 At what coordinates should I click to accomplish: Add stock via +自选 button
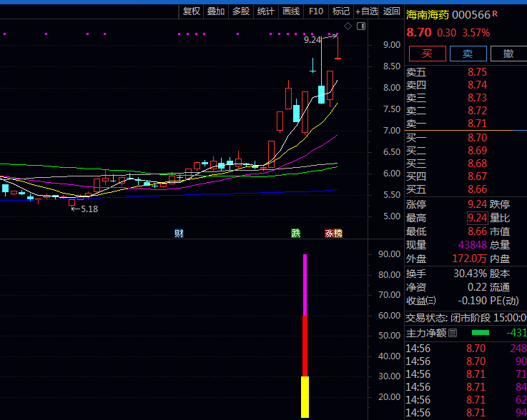(x=367, y=11)
